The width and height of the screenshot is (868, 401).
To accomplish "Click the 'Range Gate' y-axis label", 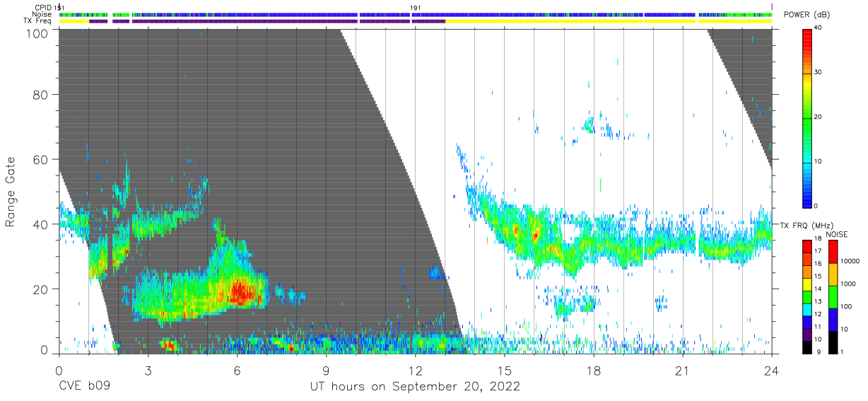I will click(11, 192).
